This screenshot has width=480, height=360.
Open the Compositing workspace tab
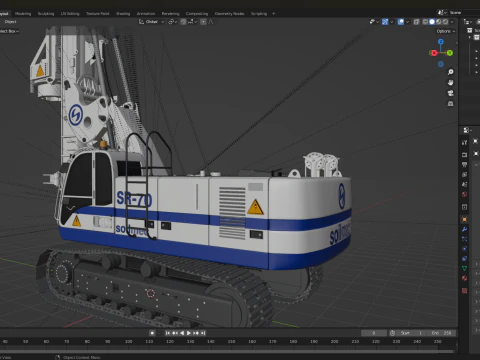click(197, 14)
